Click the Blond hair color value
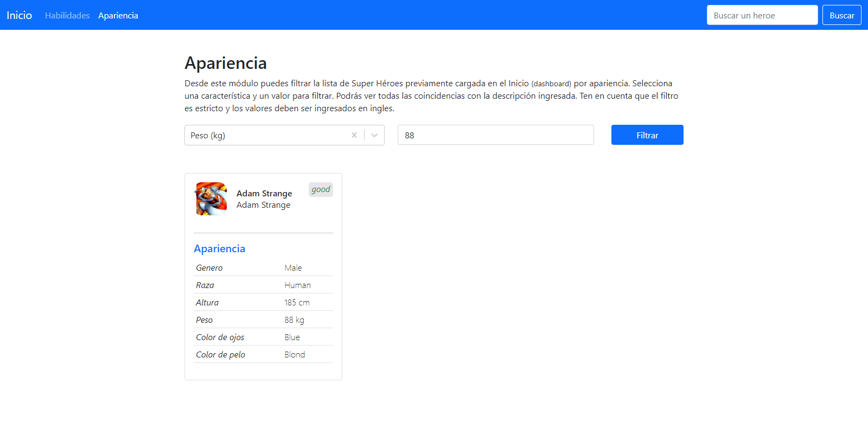The image size is (868, 428). 295,355
